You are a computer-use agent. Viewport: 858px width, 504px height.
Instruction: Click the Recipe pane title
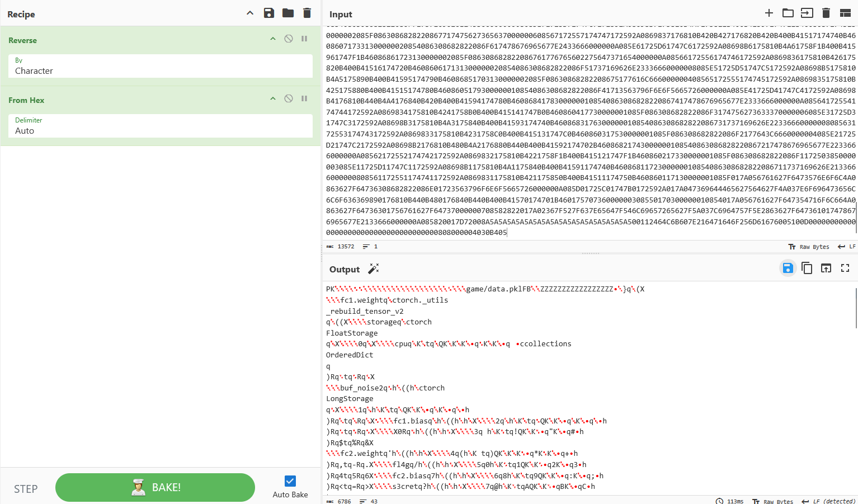21,15
